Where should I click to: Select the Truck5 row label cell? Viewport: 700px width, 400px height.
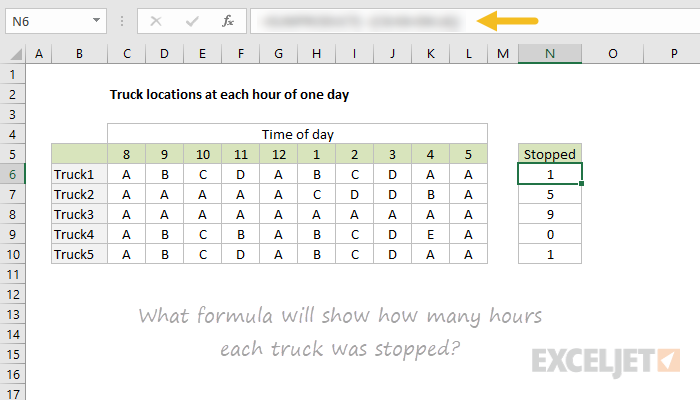tap(79, 254)
